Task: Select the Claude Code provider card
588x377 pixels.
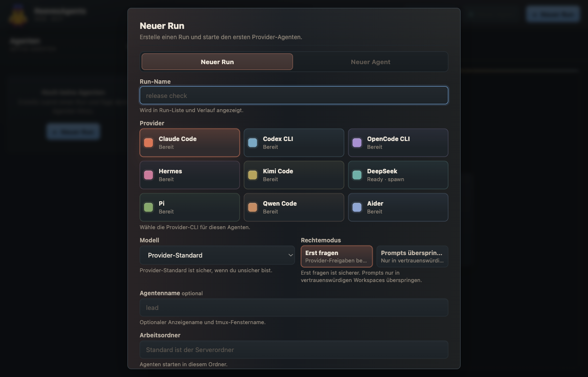Action: [x=190, y=142]
